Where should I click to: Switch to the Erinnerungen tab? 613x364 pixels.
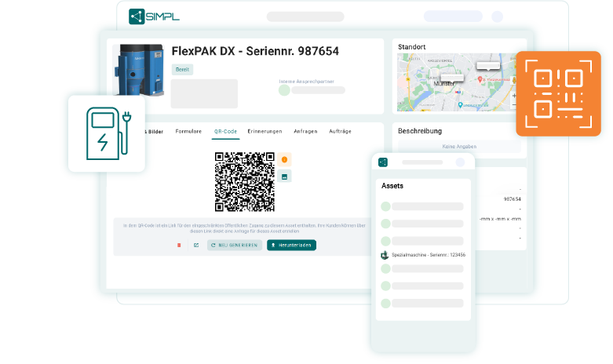(x=265, y=131)
